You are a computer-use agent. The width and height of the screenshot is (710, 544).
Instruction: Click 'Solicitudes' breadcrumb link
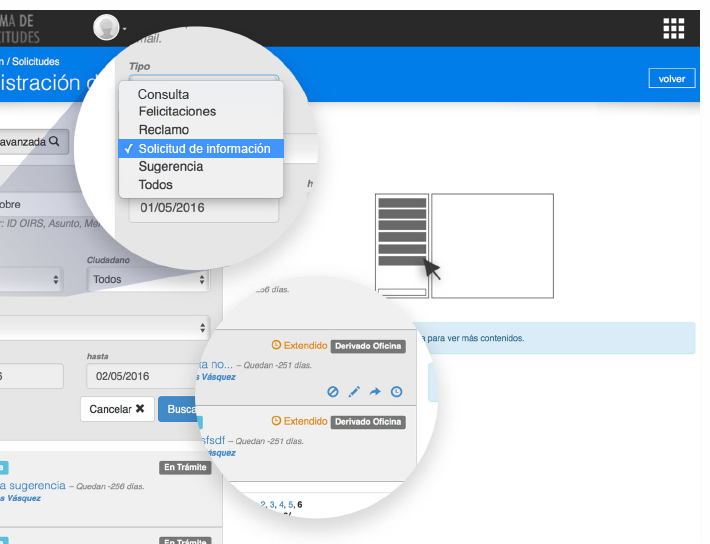point(36,62)
